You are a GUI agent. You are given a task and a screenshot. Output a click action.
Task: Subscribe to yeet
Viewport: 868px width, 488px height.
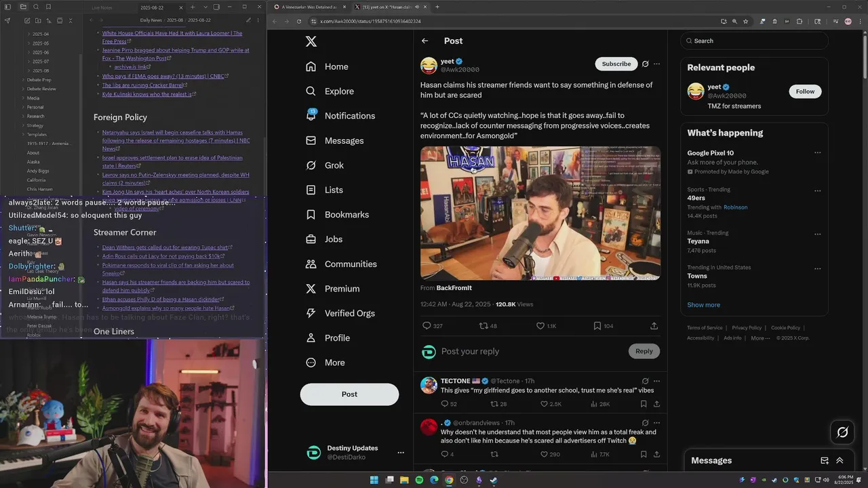[616, 64]
